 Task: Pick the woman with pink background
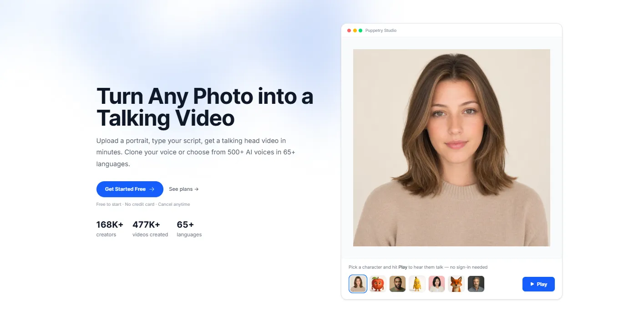436,284
